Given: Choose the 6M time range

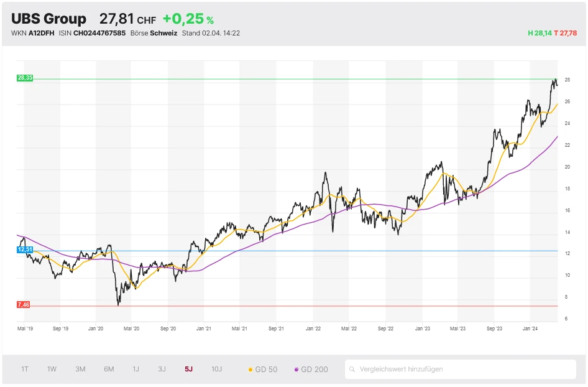Looking at the screenshot, I should tap(109, 369).
